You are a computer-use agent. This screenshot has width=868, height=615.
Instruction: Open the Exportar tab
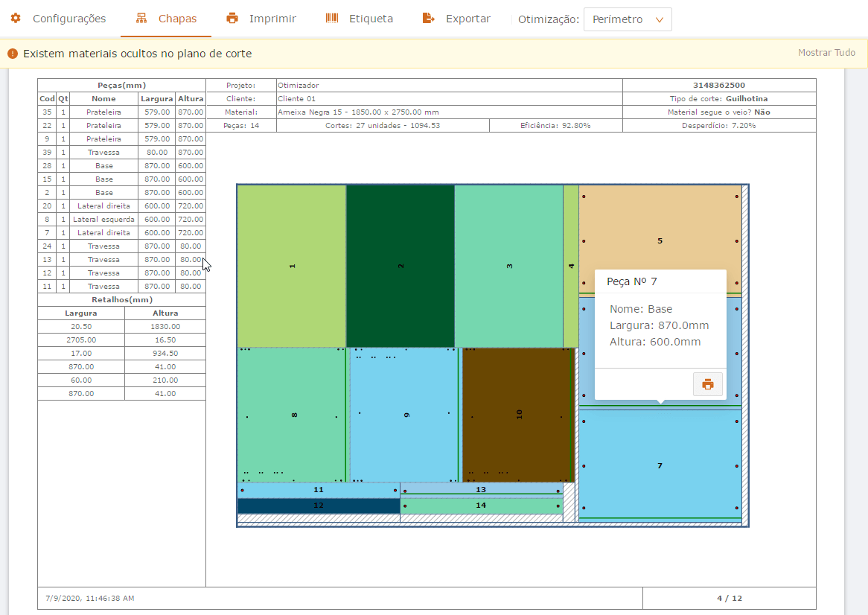point(467,19)
